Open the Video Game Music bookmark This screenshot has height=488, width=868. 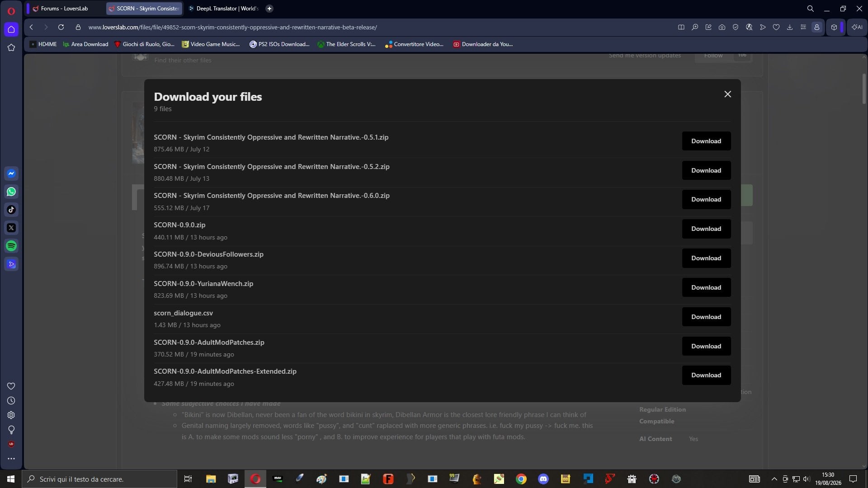[x=211, y=44]
